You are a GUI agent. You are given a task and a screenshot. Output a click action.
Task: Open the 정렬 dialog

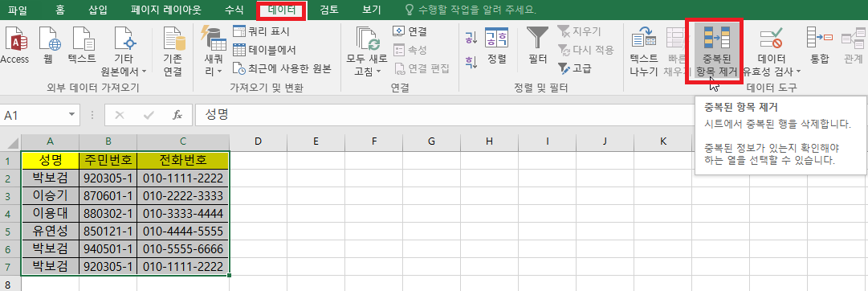pos(496,45)
